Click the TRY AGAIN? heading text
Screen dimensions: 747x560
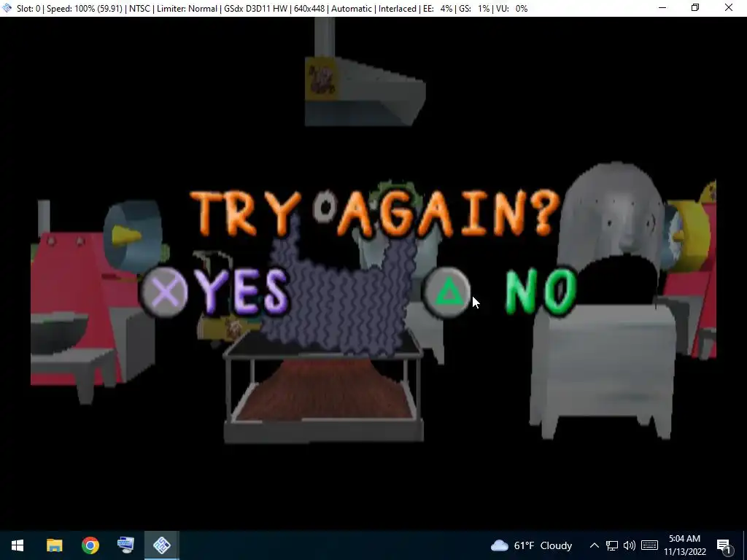[374, 212]
